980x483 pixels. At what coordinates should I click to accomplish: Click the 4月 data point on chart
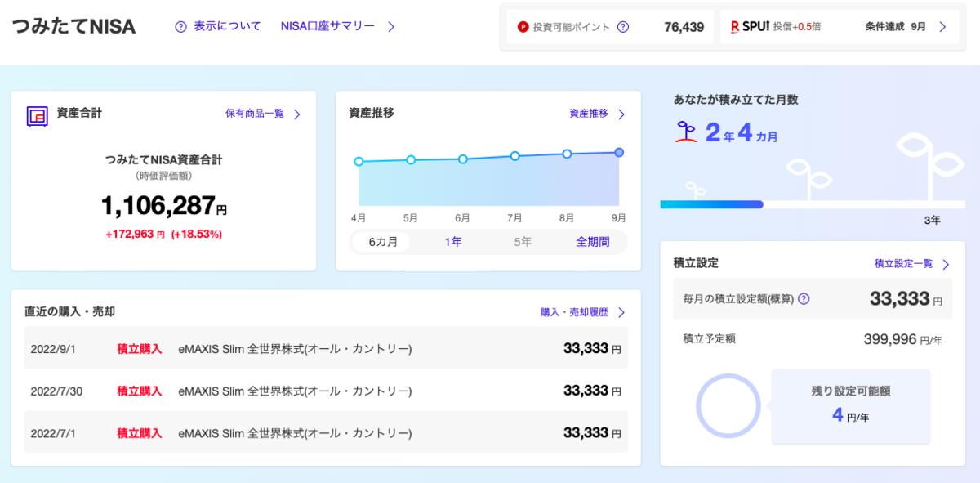coord(359,162)
